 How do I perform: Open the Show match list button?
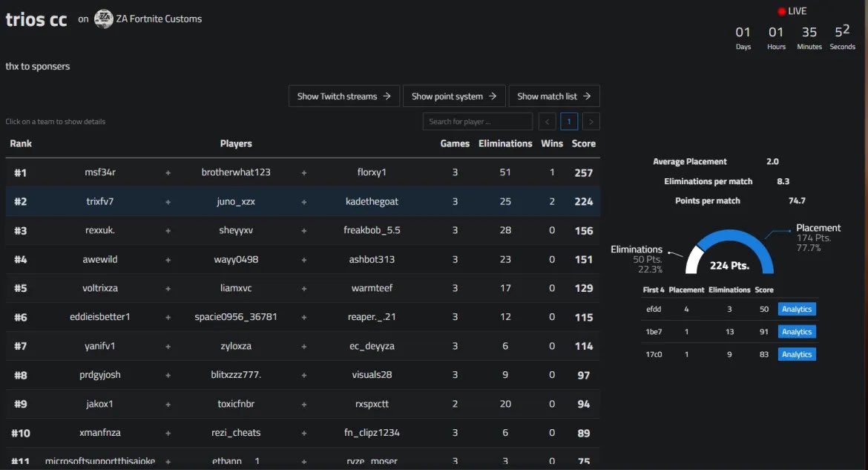point(554,96)
